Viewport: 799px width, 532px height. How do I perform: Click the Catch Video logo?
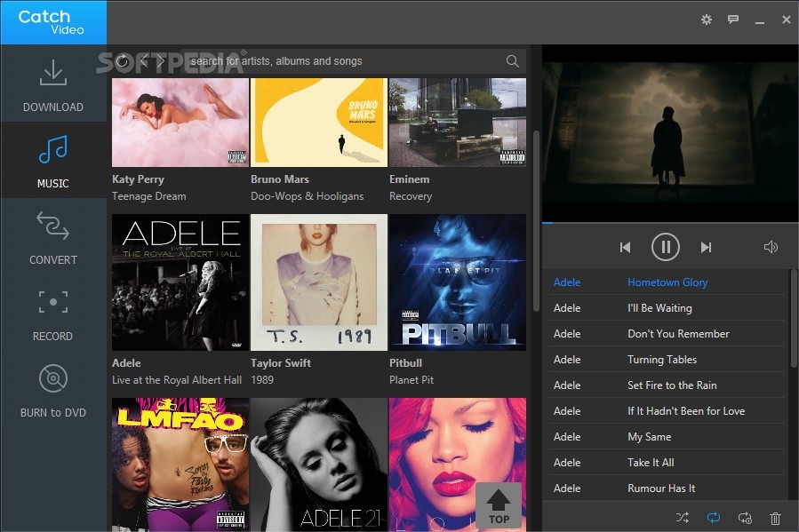[53, 22]
